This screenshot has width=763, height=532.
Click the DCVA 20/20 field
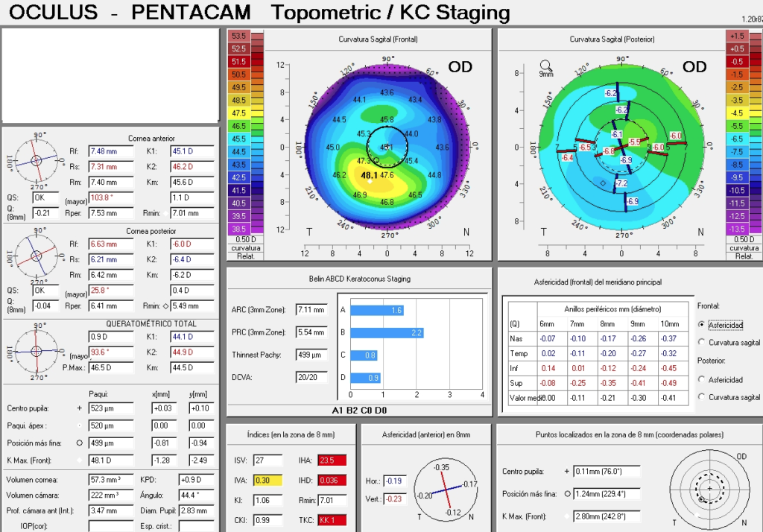coord(311,378)
